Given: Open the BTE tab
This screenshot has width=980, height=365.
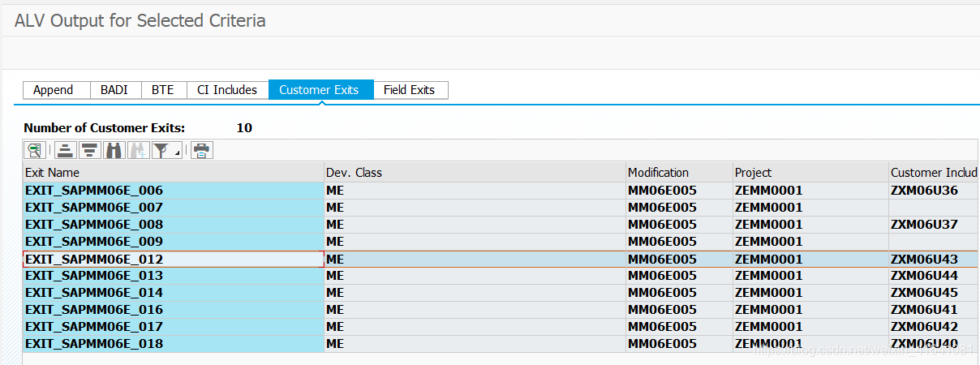Looking at the screenshot, I should point(163,90).
